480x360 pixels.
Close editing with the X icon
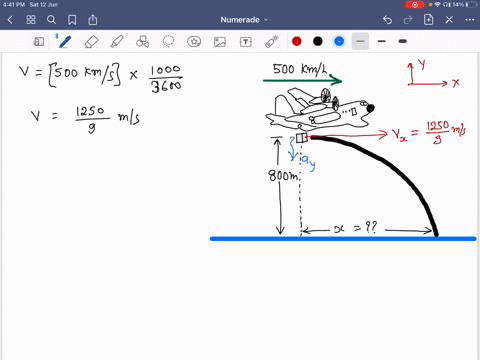click(x=449, y=20)
